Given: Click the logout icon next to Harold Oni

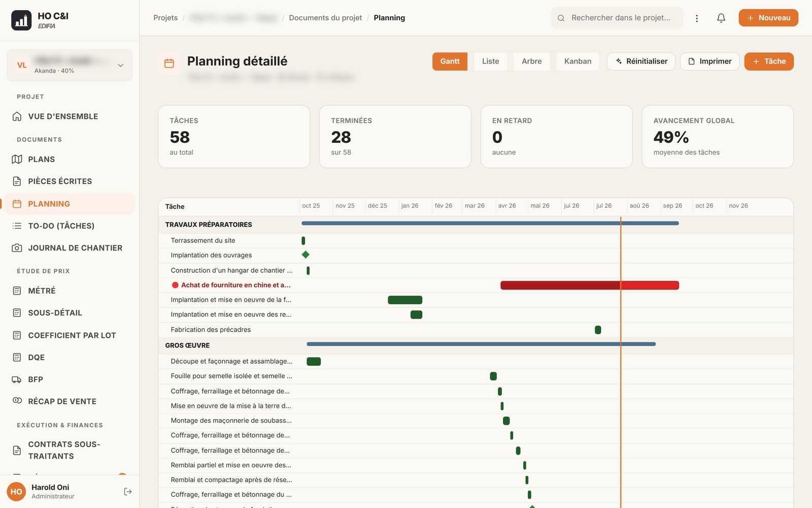Looking at the screenshot, I should tap(128, 491).
